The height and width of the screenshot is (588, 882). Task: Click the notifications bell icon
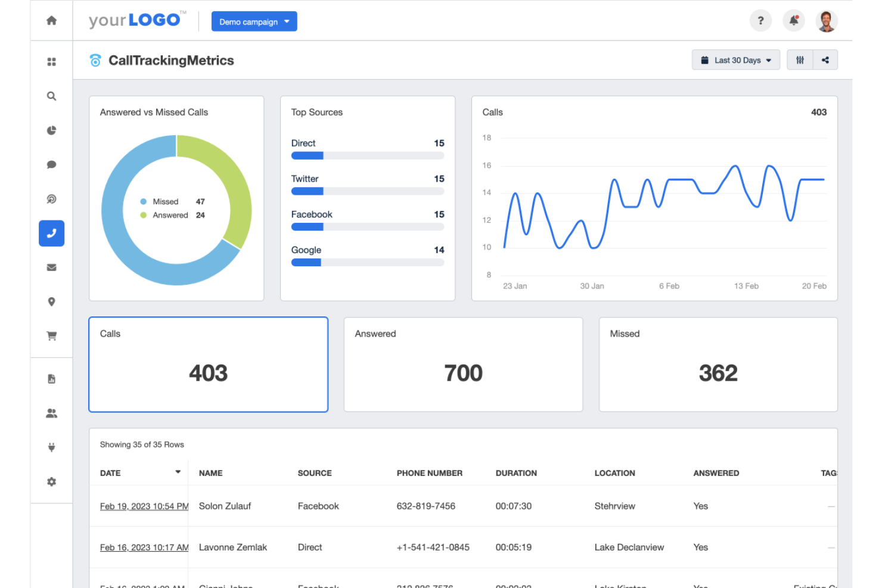click(x=794, y=21)
